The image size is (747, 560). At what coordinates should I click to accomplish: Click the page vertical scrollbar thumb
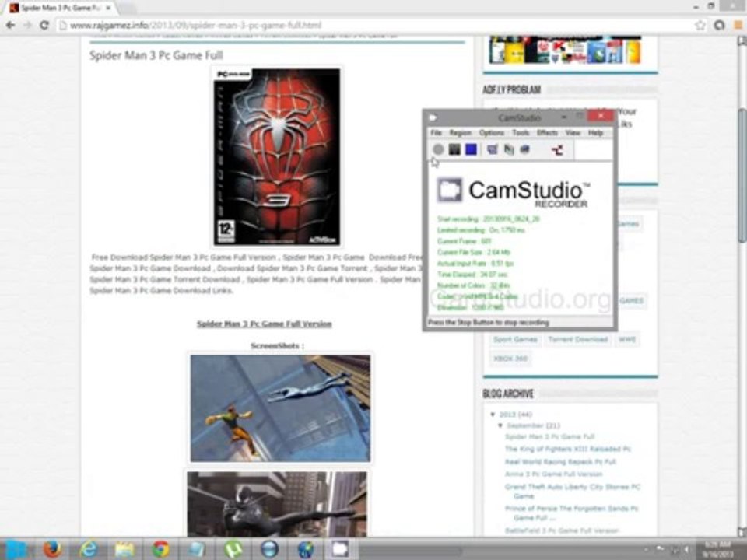(742, 175)
